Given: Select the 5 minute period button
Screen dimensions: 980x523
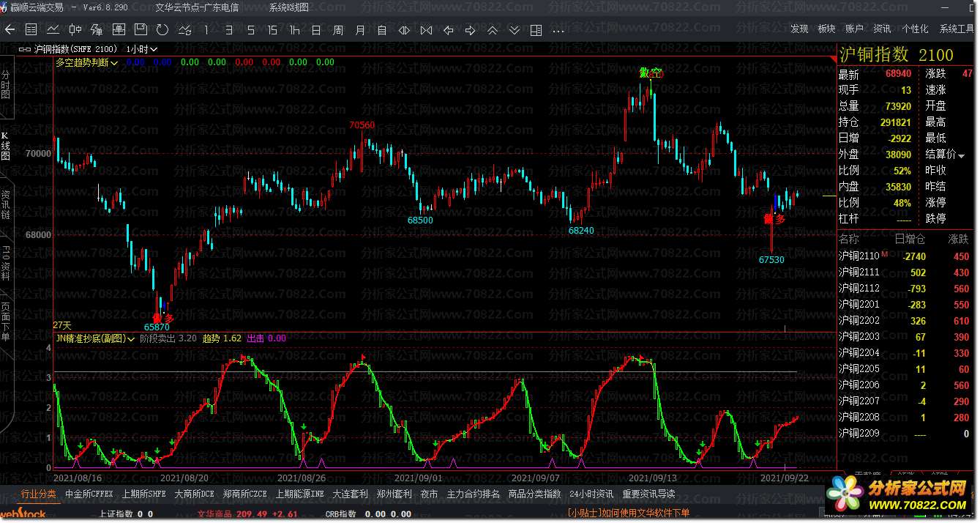Looking at the screenshot, I should [x=250, y=30].
